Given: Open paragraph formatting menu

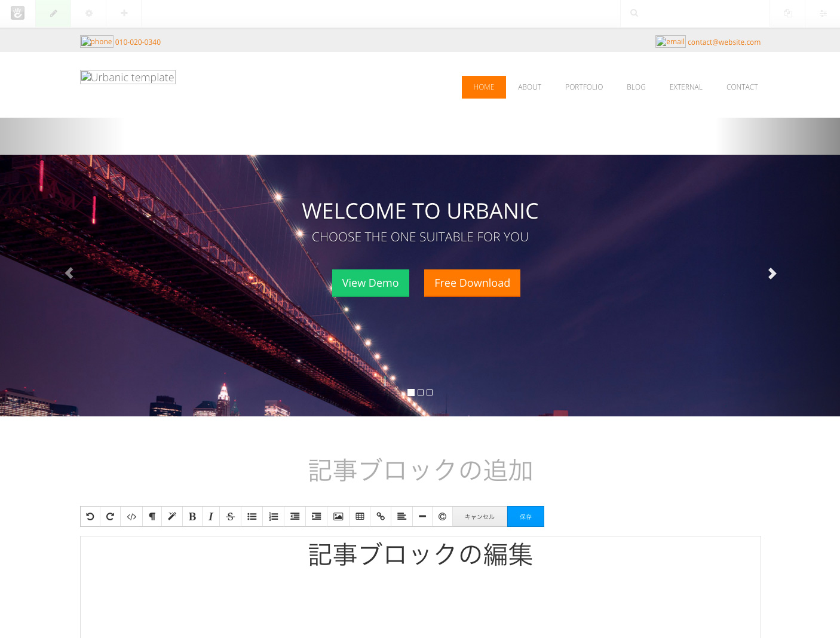Looking at the screenshot, I should (152, 517).
